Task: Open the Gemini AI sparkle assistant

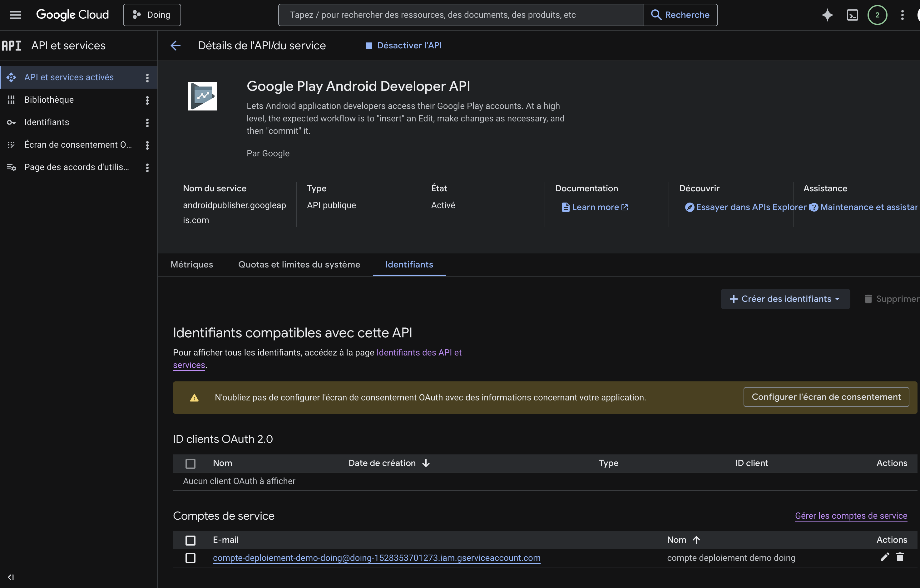Action: [827, 15]
